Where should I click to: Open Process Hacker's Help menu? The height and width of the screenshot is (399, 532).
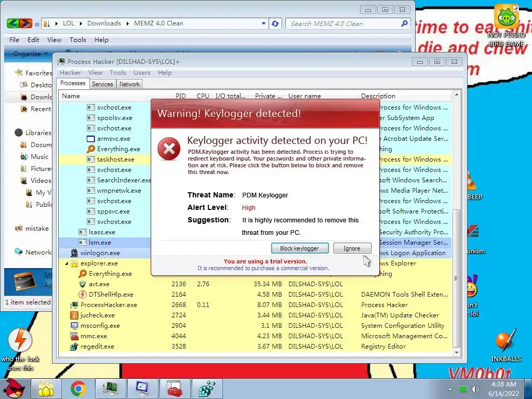(x=165, y=73)
